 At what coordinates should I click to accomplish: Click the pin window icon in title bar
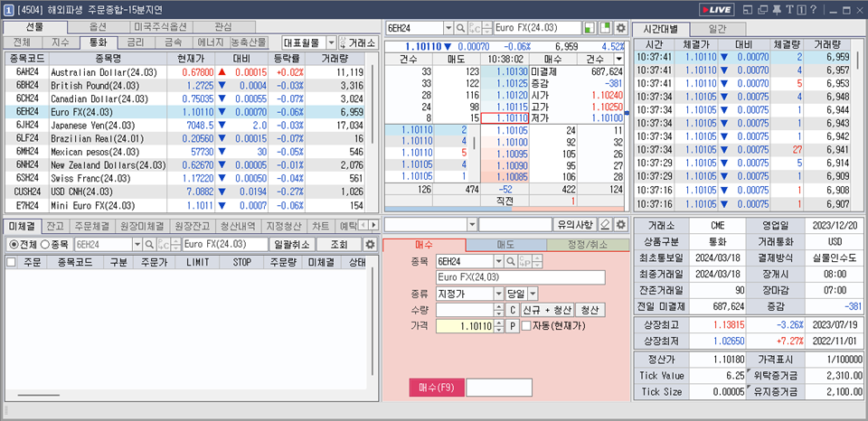(x=776, y=9)
